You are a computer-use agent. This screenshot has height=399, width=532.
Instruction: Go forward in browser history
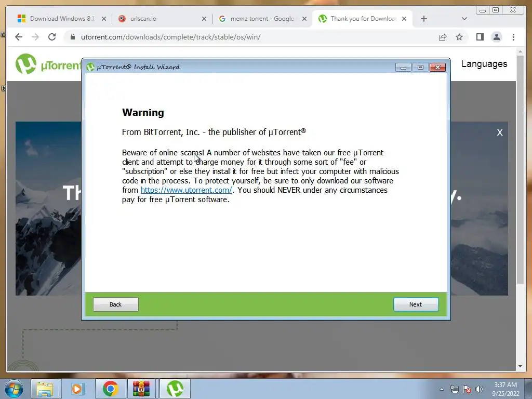point(35,37)
